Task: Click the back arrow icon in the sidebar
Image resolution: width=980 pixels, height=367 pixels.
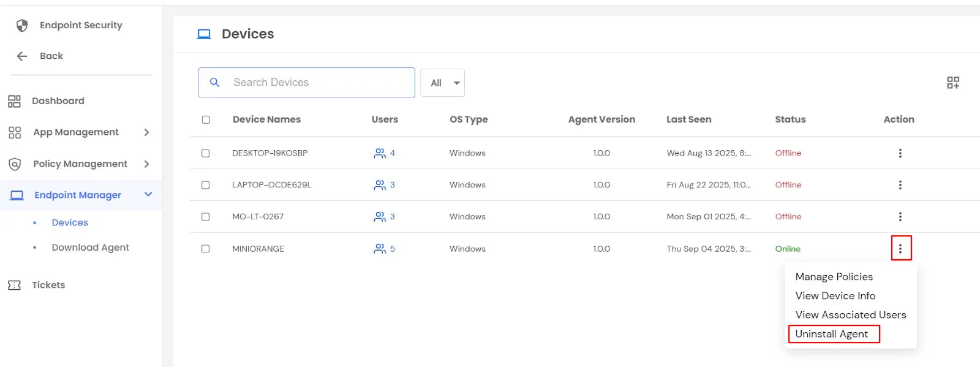Action: (x=22, y=56)
